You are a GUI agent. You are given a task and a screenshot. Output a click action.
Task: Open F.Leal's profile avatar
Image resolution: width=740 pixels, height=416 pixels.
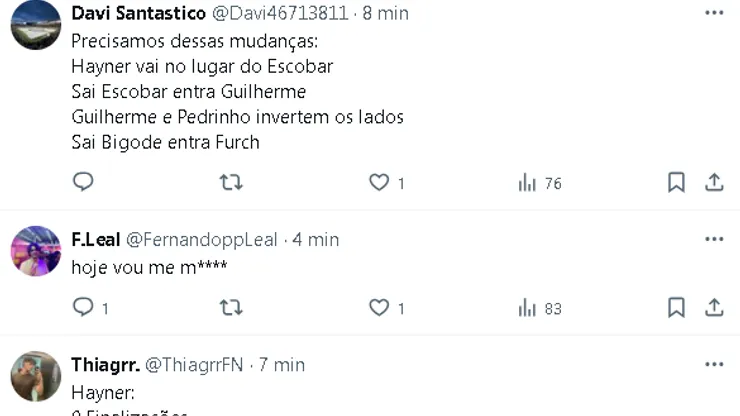point(36,251)
